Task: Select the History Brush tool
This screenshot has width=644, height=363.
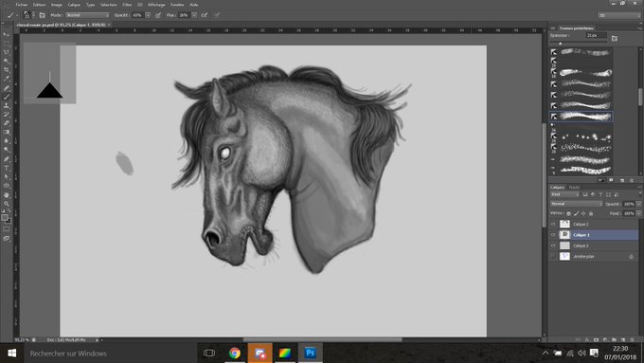Action: [7, 115]
